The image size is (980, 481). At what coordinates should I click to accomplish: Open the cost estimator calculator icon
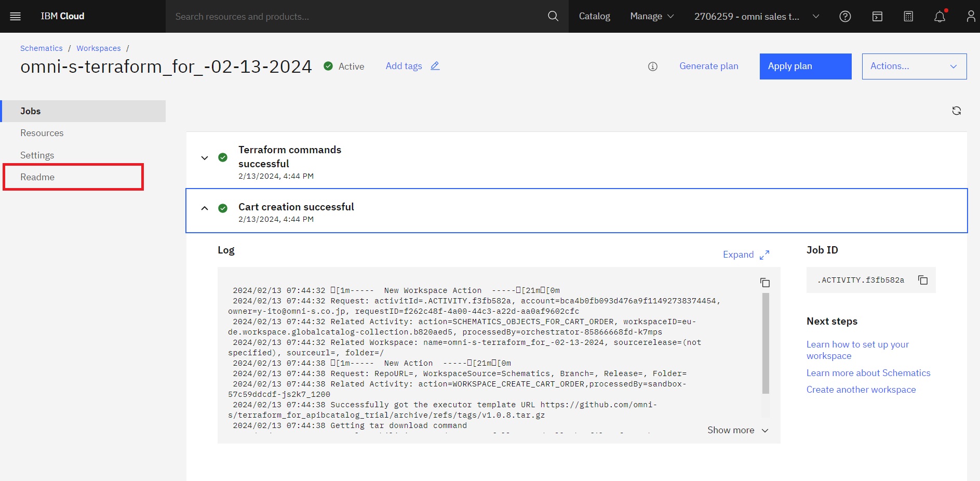point(908,16)
